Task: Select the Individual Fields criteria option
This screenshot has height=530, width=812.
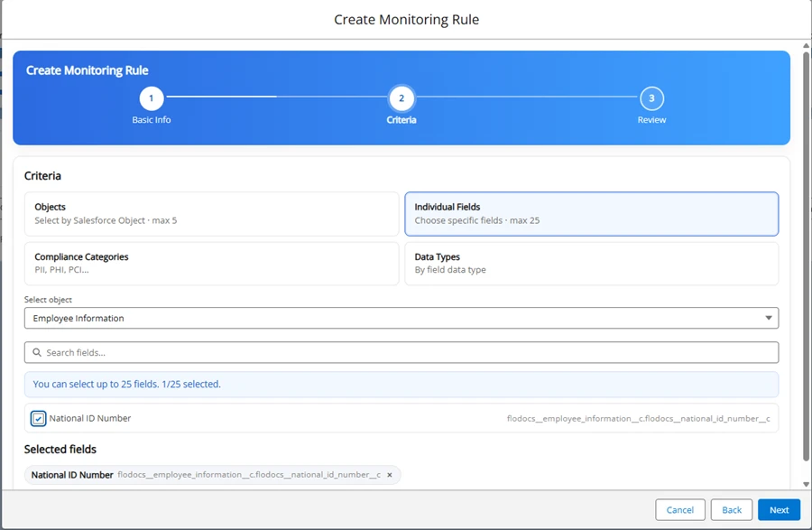Action: tap(591, 214)
